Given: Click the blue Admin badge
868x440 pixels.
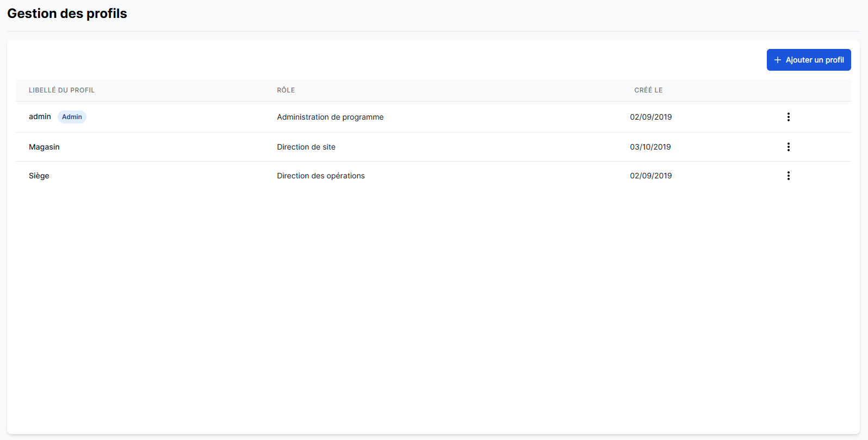Looking at the screenshot, I should pyautogui.click(x=72, y=117).
